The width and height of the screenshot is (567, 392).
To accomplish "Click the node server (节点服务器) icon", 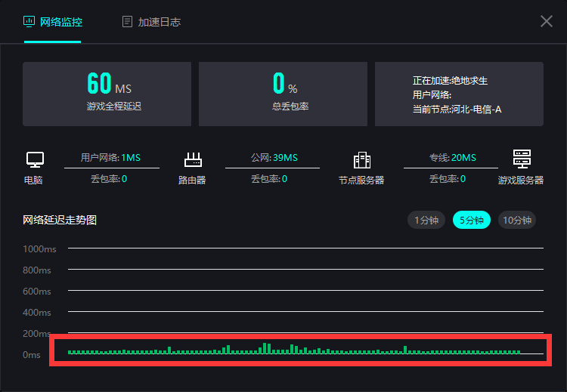I will point(361,159).
